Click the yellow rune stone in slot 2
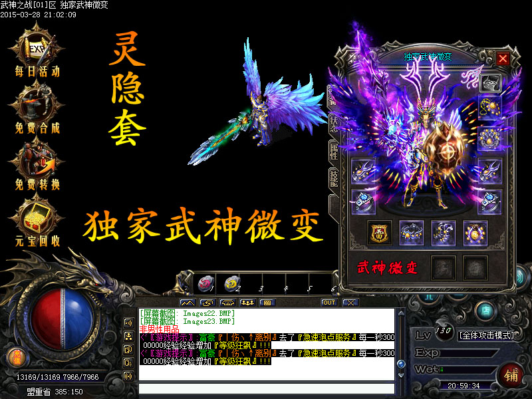 tap(232, 284)
